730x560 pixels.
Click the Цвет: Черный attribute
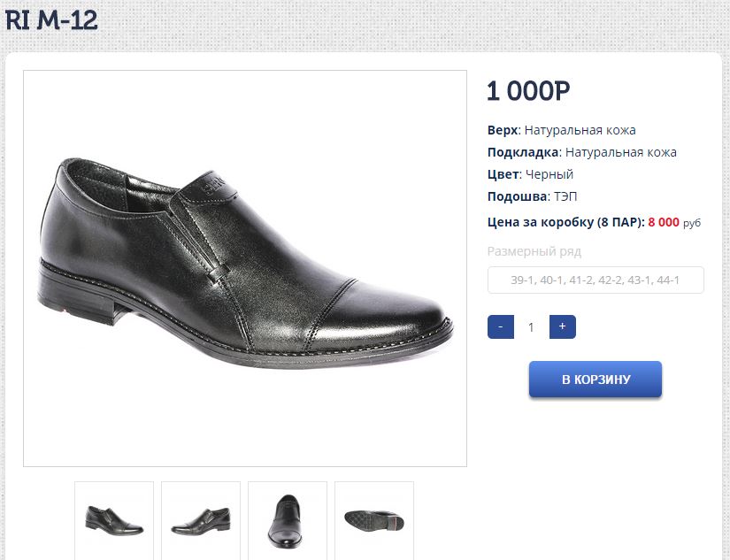coord(530,174)
